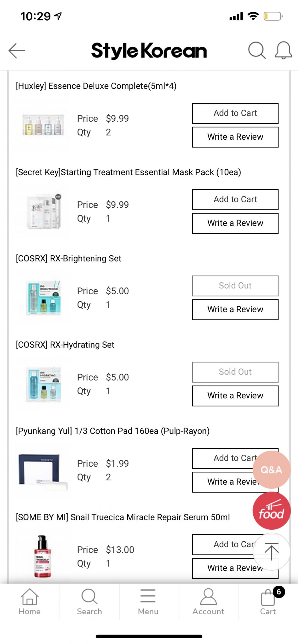Image resolution: width=298 pixels, height=644 pixels.
Task: Open the Account tab
Action: pos(208,602)
